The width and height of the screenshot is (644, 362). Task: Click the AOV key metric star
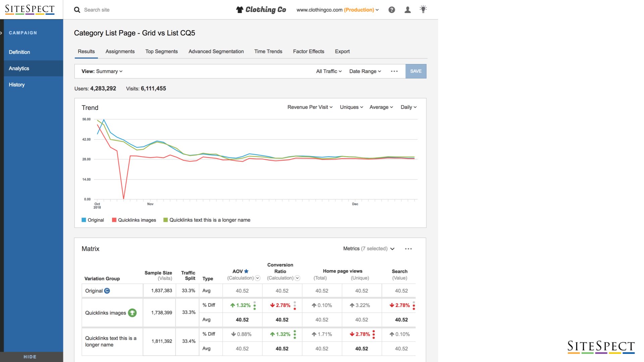coord(247,271)
